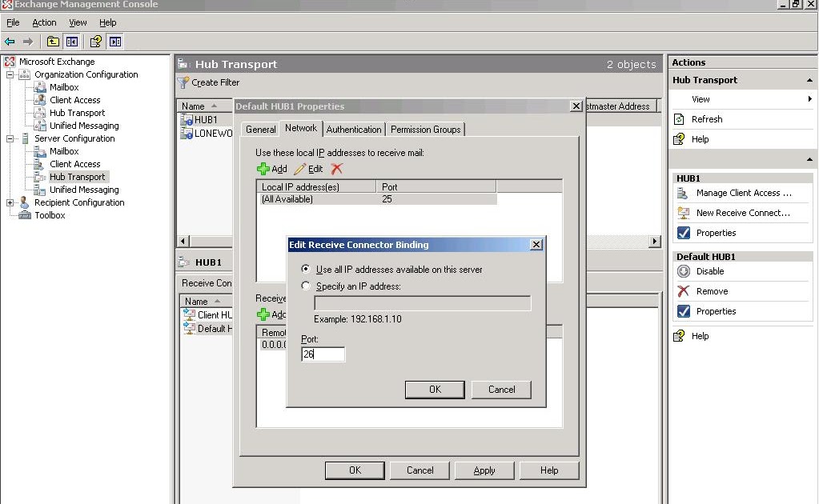Select Mailbox under Organization Configuration

(x=64, y=87)
